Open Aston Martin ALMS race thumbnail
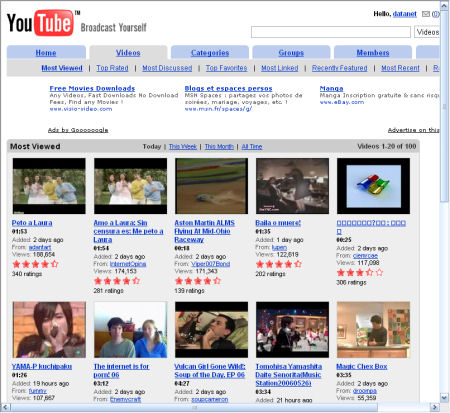Image resolution: width=450 pixels, height=413 pixels. (211, 186)
